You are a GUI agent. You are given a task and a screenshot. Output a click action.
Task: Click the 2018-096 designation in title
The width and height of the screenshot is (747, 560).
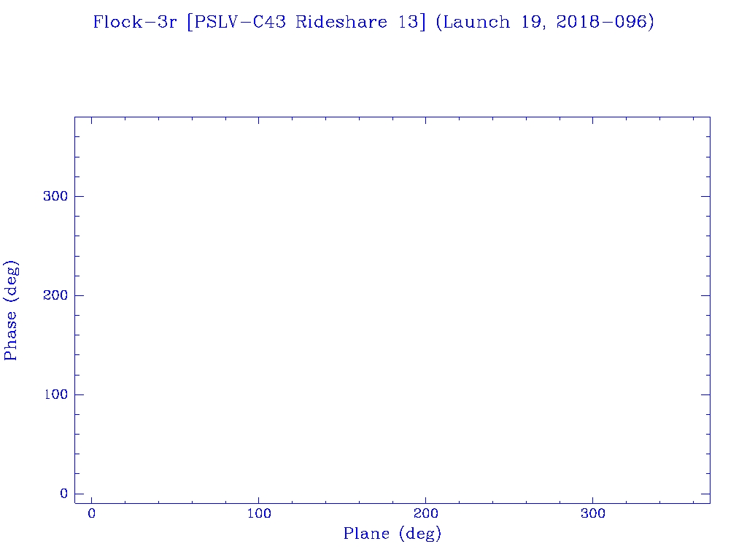pos(601,22)
